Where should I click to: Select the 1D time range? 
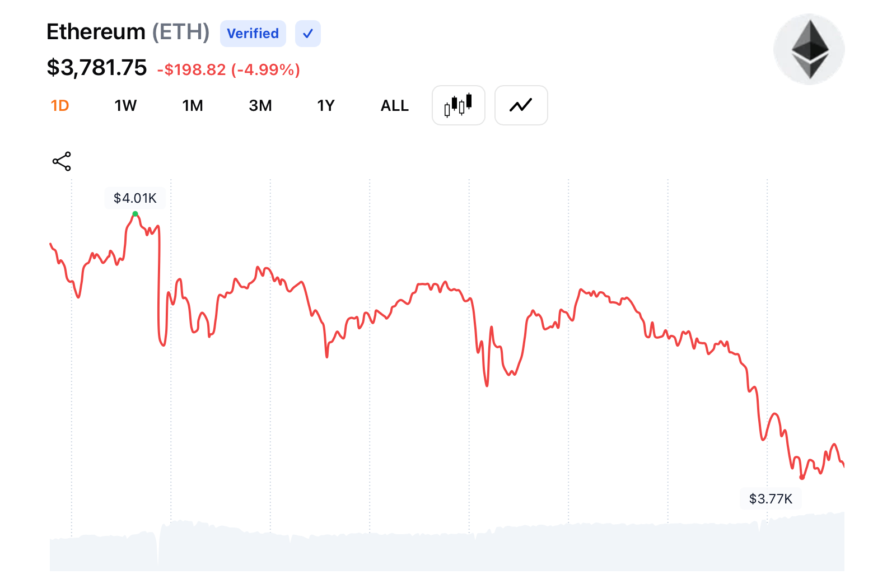60,106
